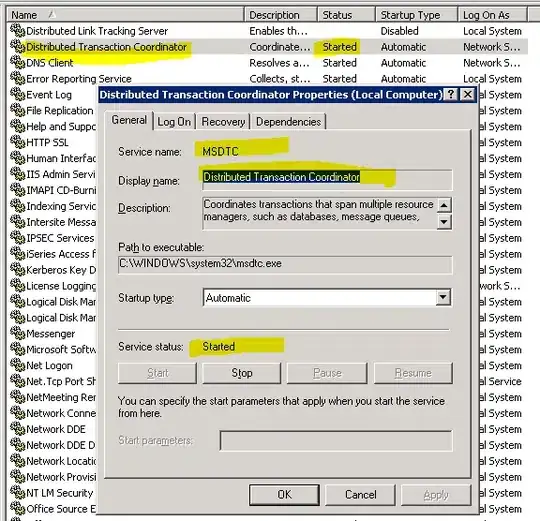Open the Recovery tab
Viewport: 540px width, 521px height.
click(223, 122)
